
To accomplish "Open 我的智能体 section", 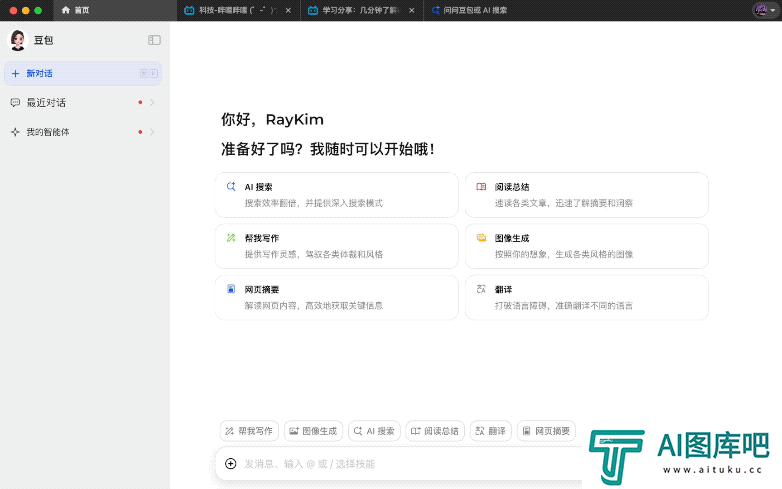I will 83,132.
